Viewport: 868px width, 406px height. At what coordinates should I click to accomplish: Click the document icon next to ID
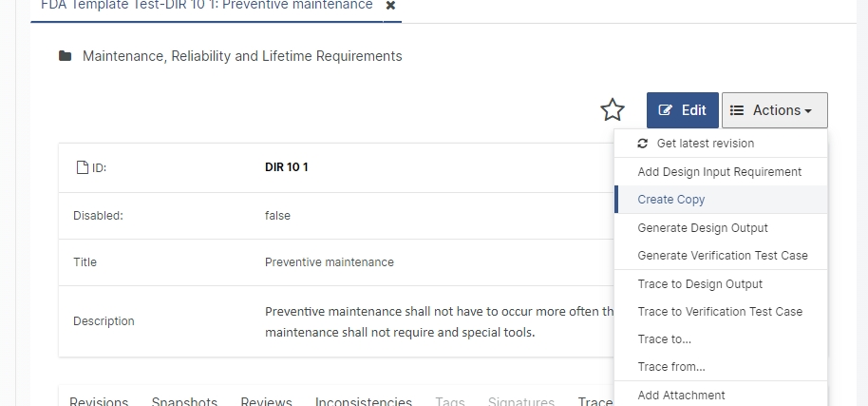(82, 167)
